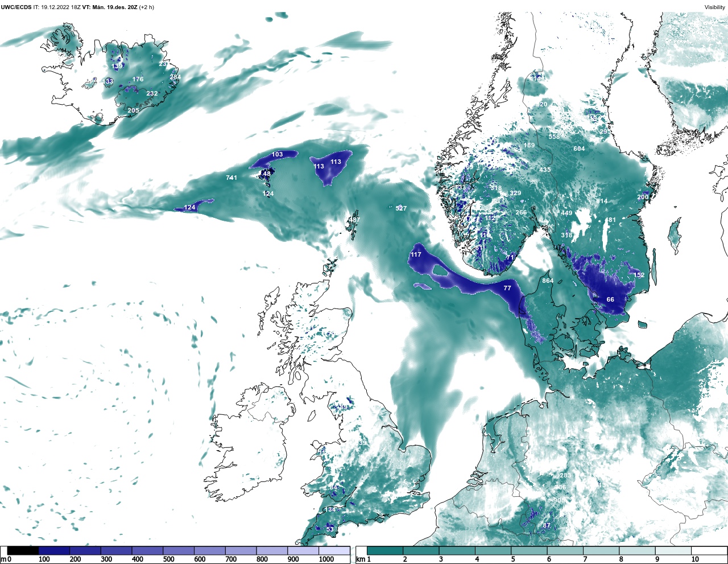Click the 'Visibility' title at top right

714,7
